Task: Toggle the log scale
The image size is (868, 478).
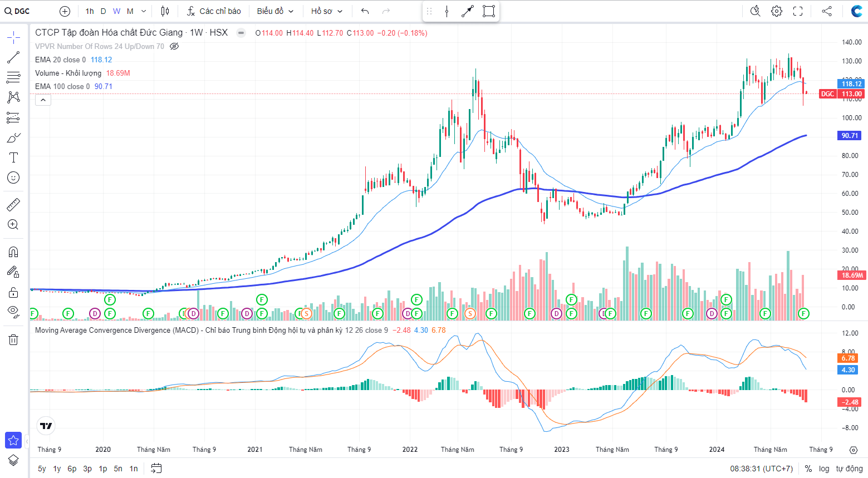Action: point(824,469)
